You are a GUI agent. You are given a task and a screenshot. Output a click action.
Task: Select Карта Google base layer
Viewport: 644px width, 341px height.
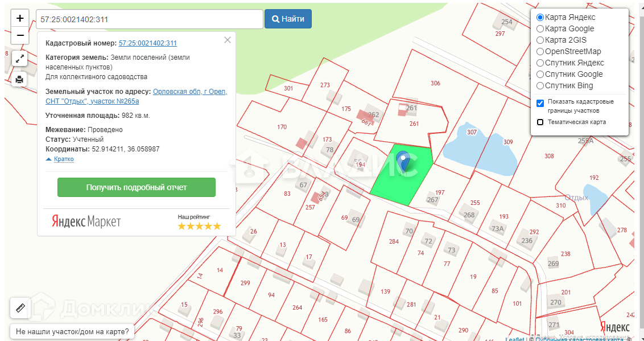540,29
